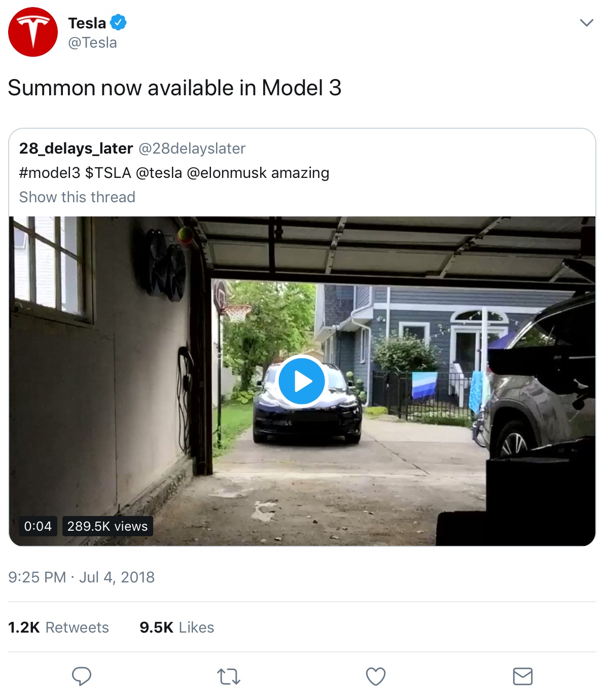Click the 9:25 PM Jul 4, 2018 timestamp
The height and width of the screenshot is (700, 605).
coord(81,577)
